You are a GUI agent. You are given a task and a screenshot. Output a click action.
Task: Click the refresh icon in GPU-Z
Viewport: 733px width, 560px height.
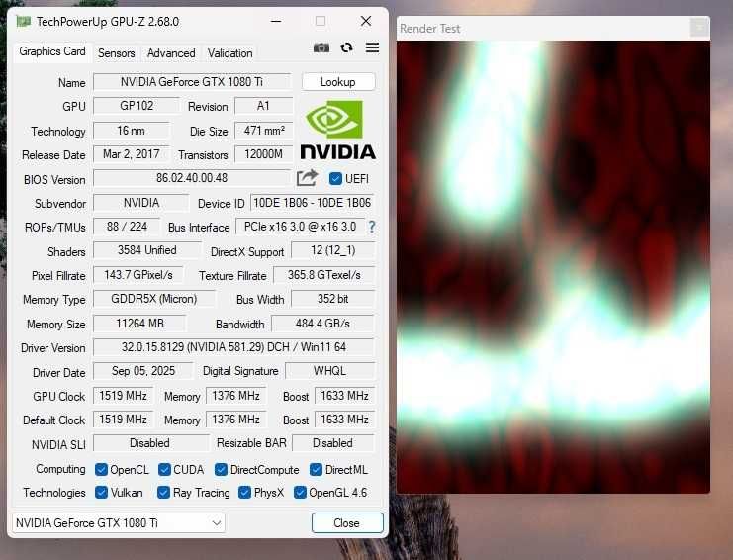[x=346, y=47]
